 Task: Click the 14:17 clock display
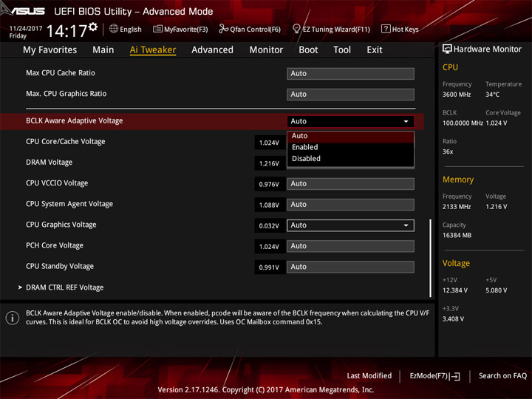click(x=66, y=31)
